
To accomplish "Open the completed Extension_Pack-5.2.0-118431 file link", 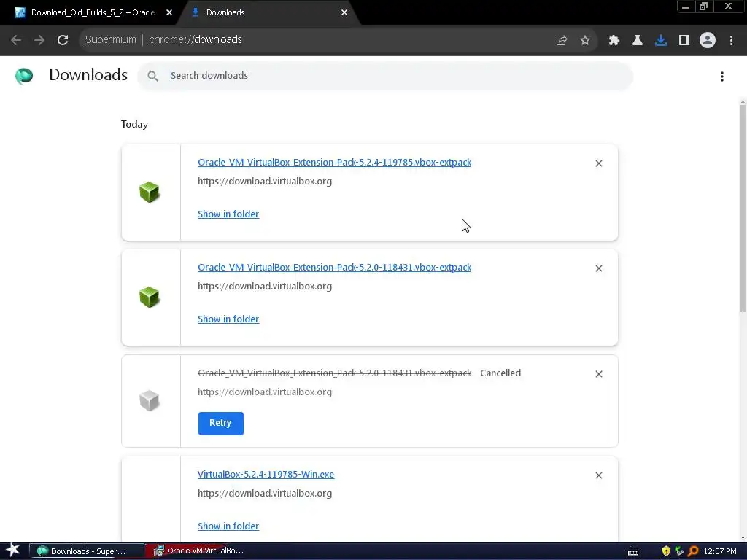I will [x=334, y=267].
